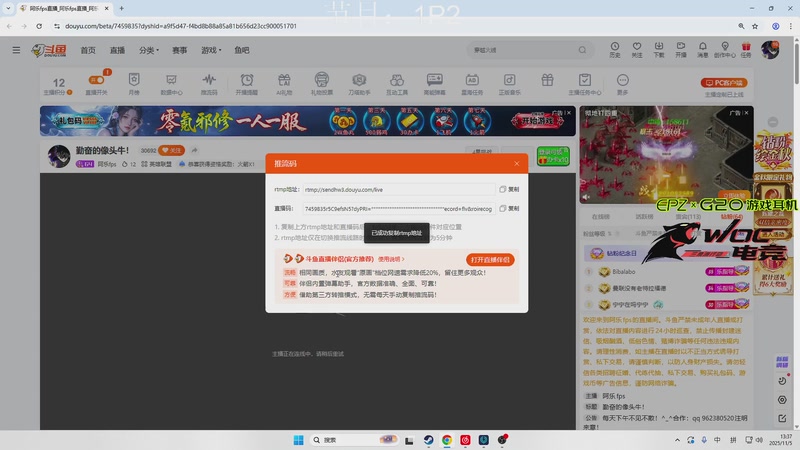Open the 正版音乐 icon
The height and width of the screenshot is (450, 800).
pos(510,84)
